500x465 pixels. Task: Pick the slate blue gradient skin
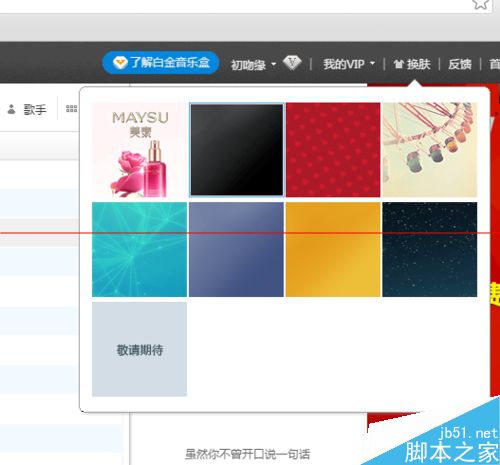236,249
